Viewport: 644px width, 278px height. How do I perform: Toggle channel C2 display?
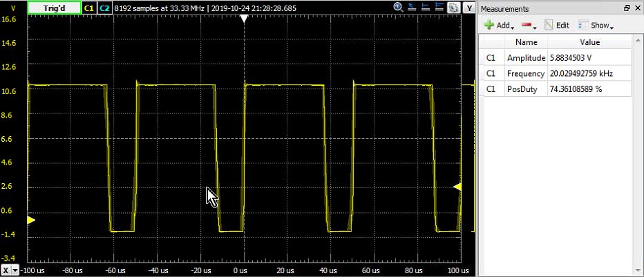104,8
